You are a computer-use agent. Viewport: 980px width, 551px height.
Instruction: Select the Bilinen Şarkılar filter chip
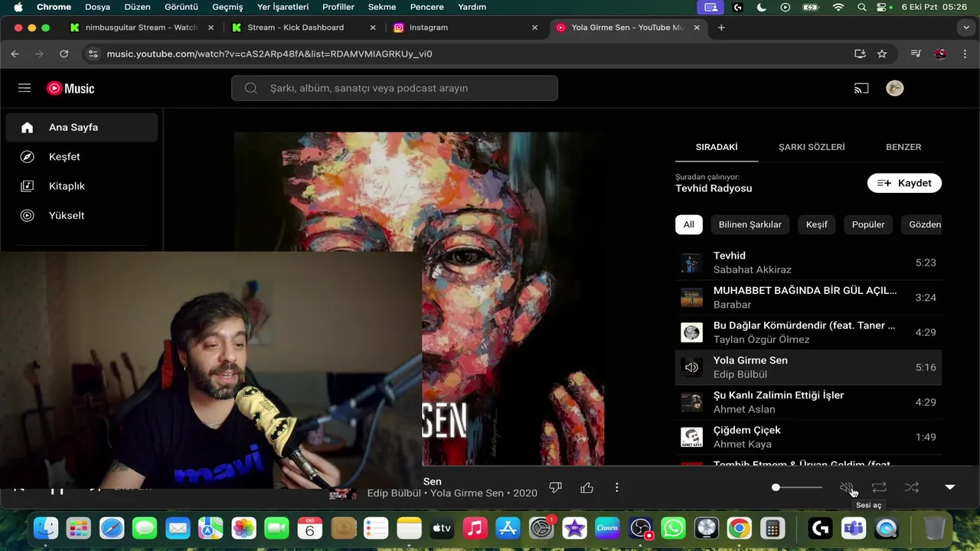[750, 224]
